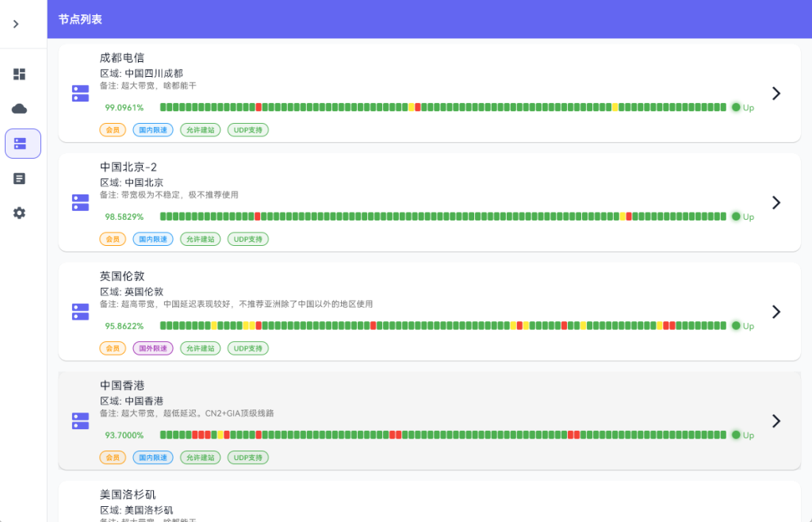Open 成都电信 details via right chevron
Screen dimensions: 812x522
(776, 93)
